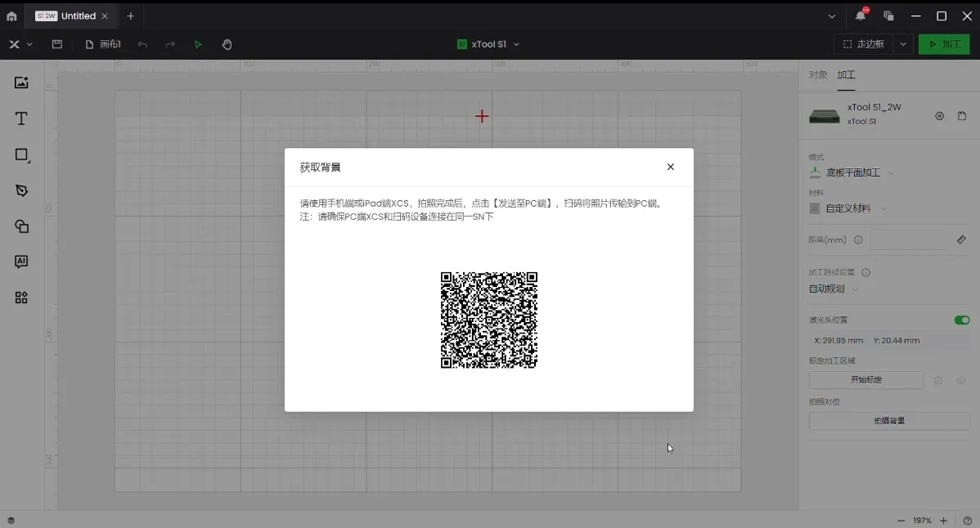Open the apps grid tool
The image size is (980, 528).
pyautogui.click(x=21, y=298)
